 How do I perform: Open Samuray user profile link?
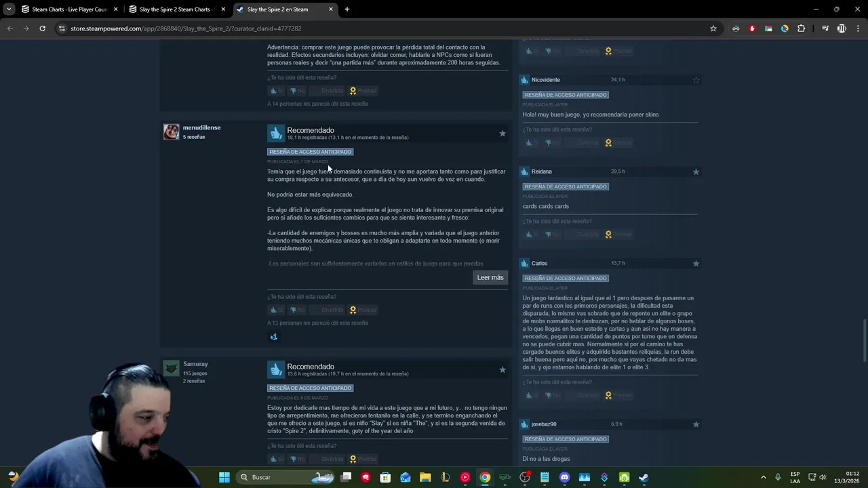pos(195,364)
